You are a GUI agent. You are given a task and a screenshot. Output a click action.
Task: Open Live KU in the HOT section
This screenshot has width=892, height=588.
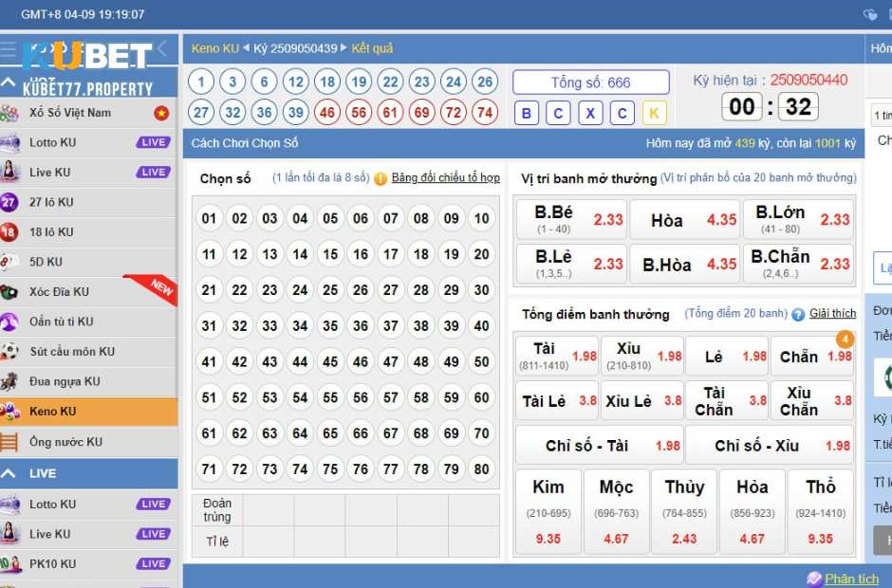(x=89, y=173)
